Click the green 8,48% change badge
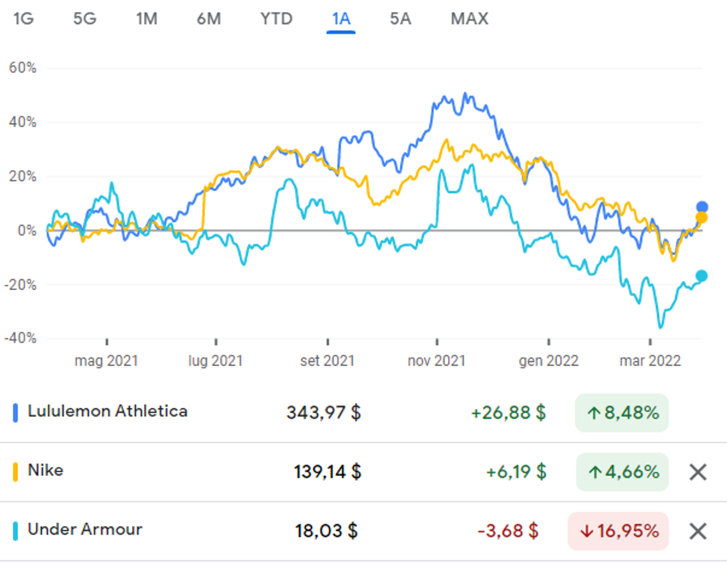 (x=622, y=413)
